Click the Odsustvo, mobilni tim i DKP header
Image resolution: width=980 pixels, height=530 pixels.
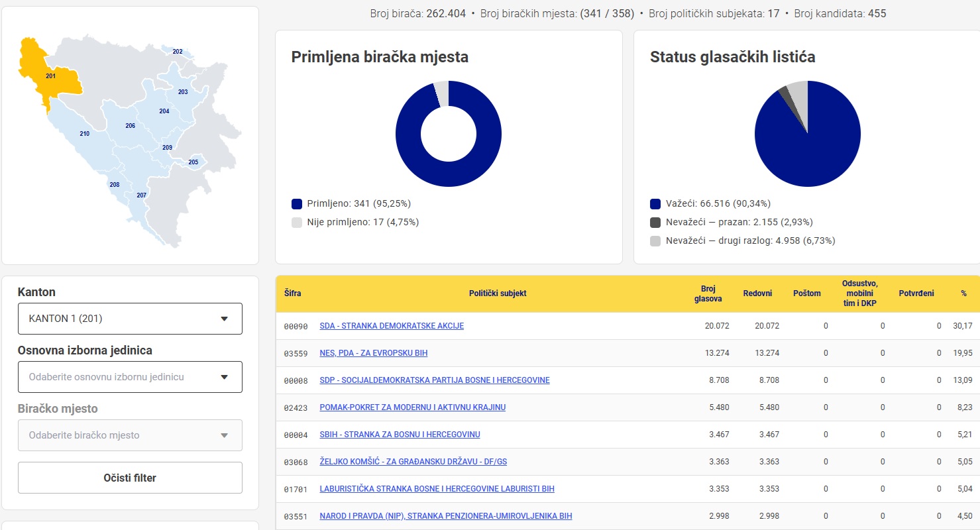click(x=860, y=293)
